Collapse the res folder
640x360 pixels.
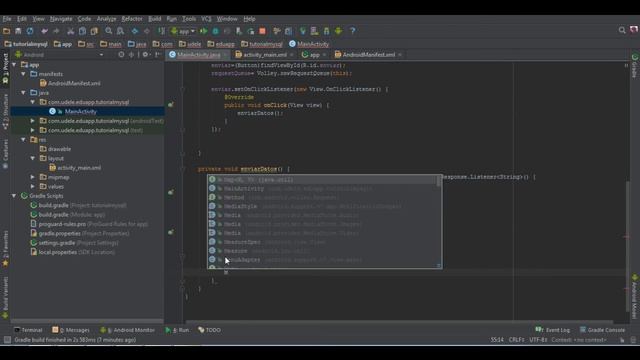point(24,140)
